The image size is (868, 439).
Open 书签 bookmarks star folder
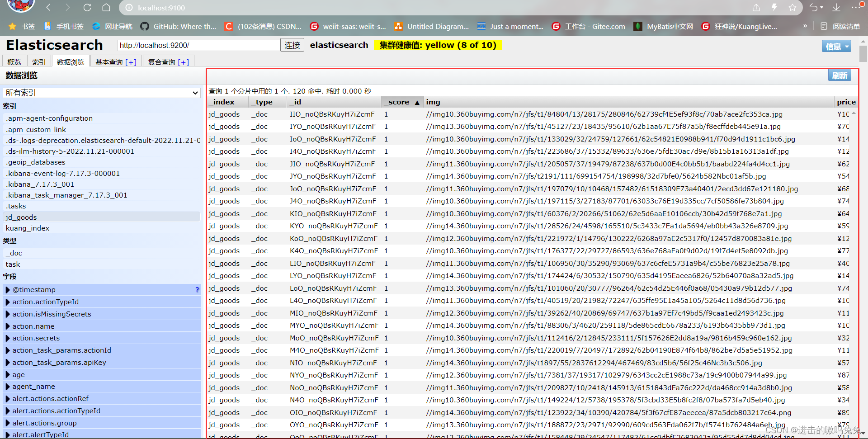point(22,26)
